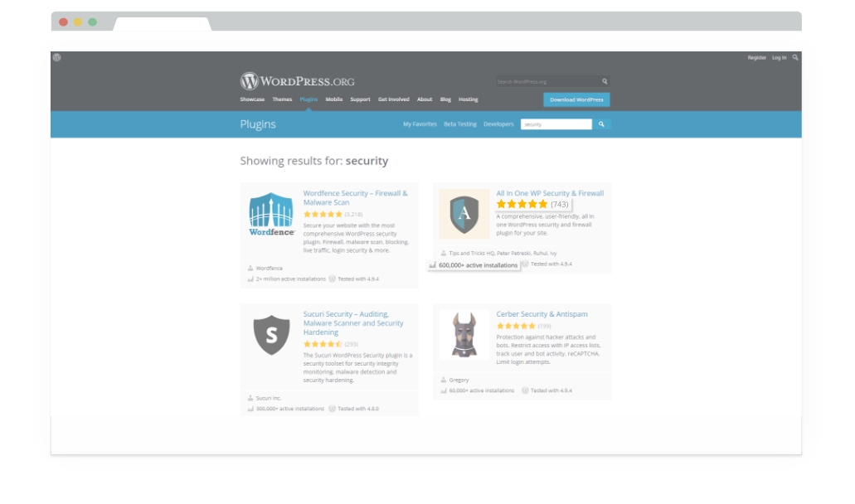The width and height of the screenshot is (855, 504).
Task: Open the Sucuri Security shield icon
Action: pyautogui.click(x=271, y=335)
